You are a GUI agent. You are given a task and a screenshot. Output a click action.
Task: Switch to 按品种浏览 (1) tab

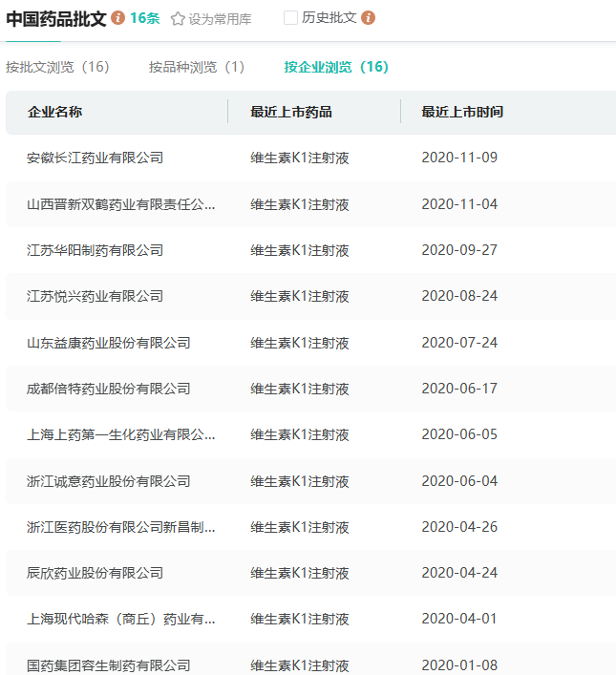[197, 67]
